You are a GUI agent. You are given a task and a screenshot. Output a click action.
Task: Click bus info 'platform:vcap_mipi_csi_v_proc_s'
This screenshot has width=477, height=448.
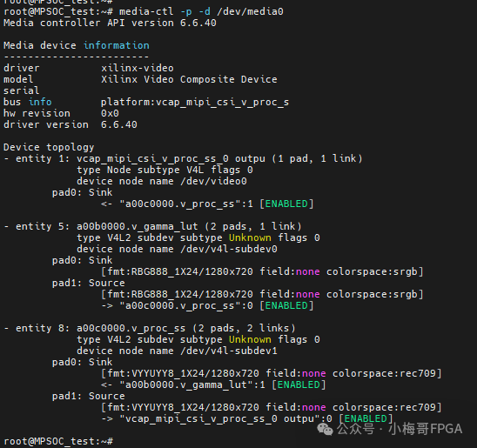click(195, 102)
